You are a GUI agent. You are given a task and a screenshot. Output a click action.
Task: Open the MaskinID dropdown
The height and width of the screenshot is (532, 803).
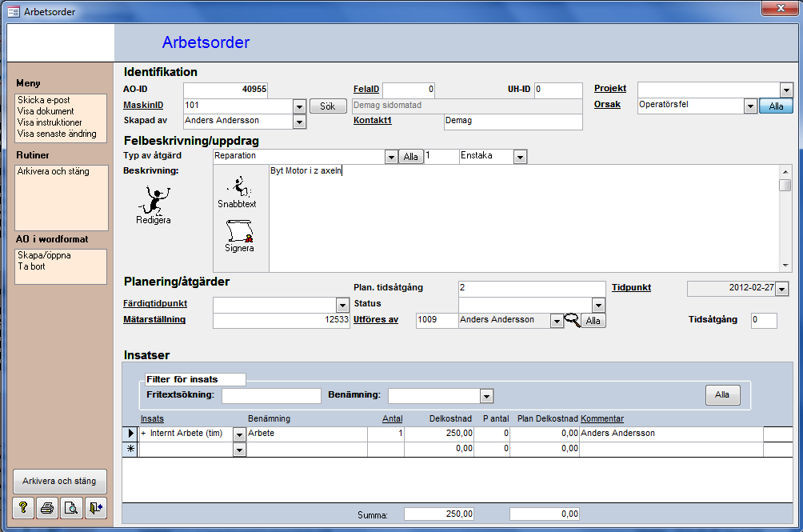coord(300,106)
